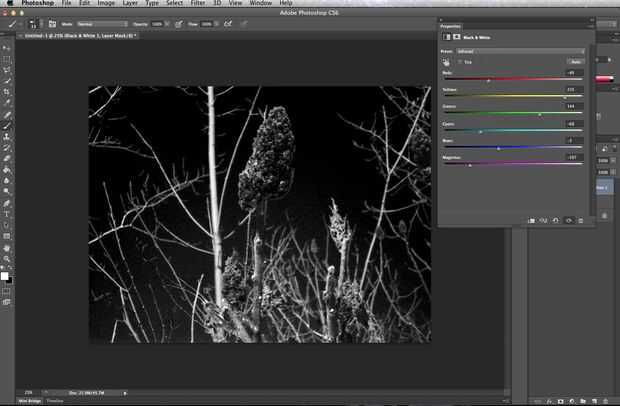Click the Opacity value field
This screenshot has height=406, width=620.
tap(157, 24)
